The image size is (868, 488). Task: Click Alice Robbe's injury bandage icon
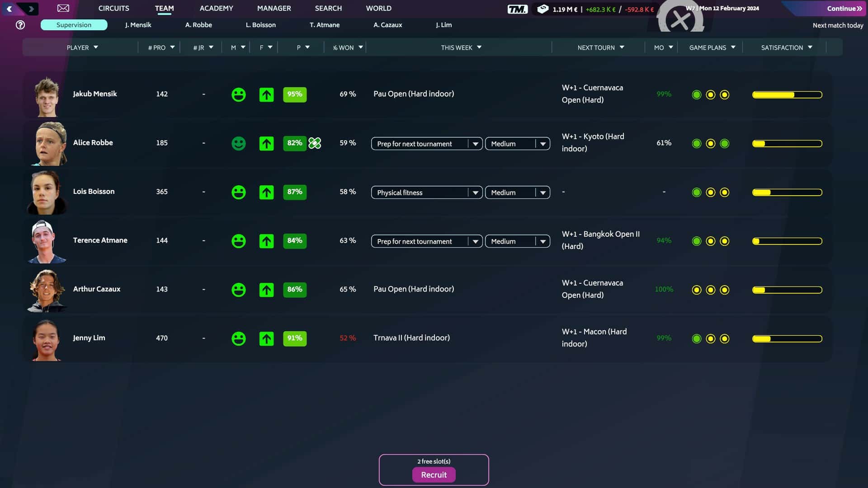(315, 143)
